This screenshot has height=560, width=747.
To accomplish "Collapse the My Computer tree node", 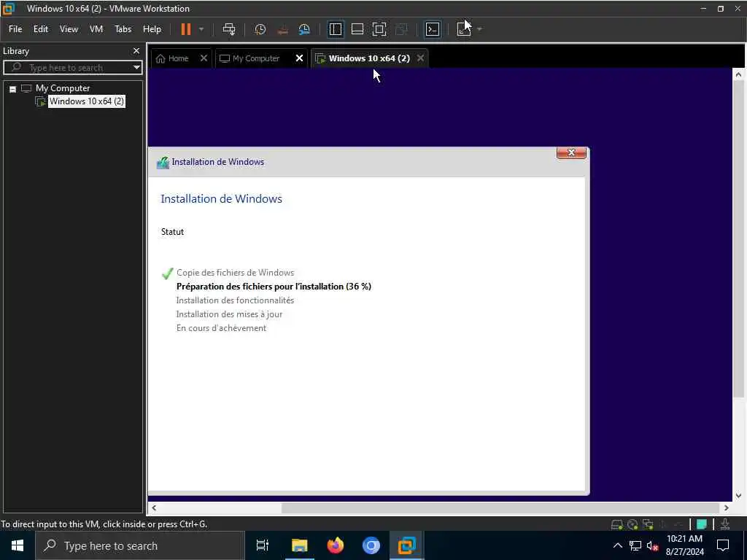I will pyautogui.click(x=13, y=88).
